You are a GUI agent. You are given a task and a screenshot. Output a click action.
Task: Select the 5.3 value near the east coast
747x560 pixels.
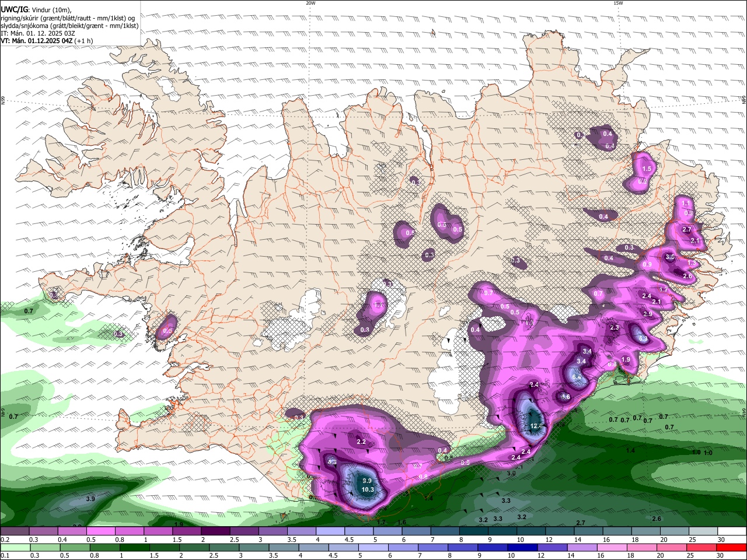(x=642, y=338)
